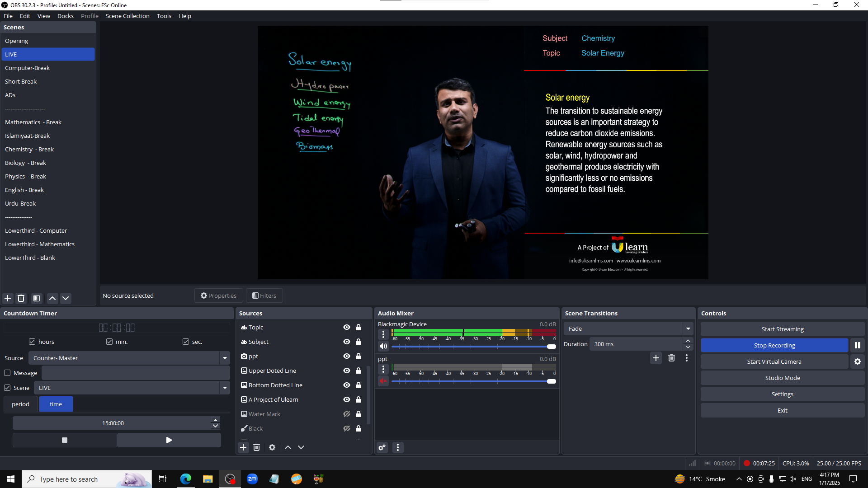868x488 pixels.
Task: Move scene down arrow in Scenes panel
Action: [66, 298]
